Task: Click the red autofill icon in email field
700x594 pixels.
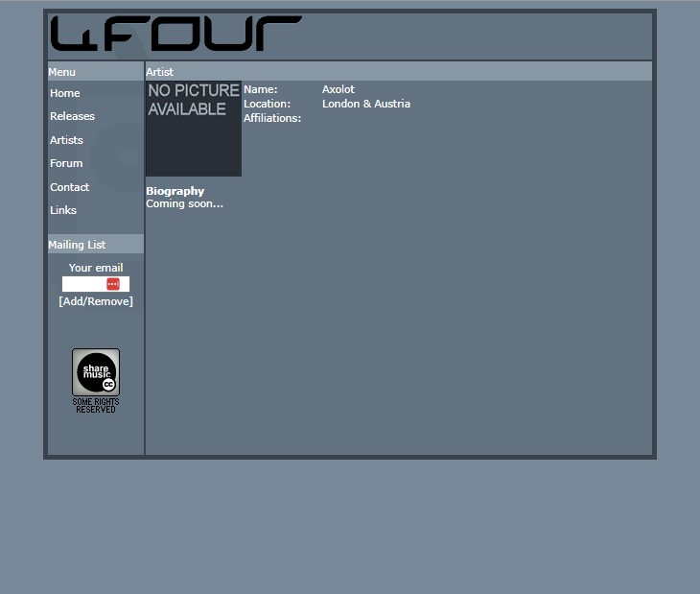Action: pyautogui.click(x=113, y=284)
